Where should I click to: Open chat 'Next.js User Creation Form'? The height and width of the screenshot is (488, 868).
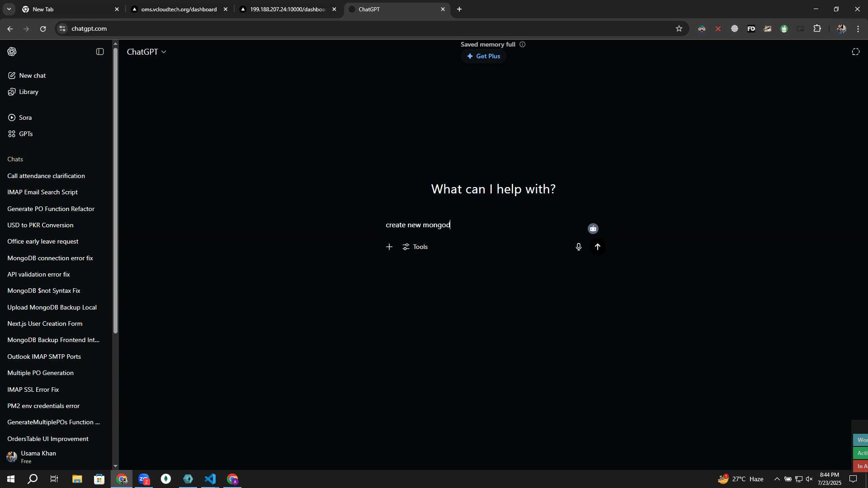point(45,324)
